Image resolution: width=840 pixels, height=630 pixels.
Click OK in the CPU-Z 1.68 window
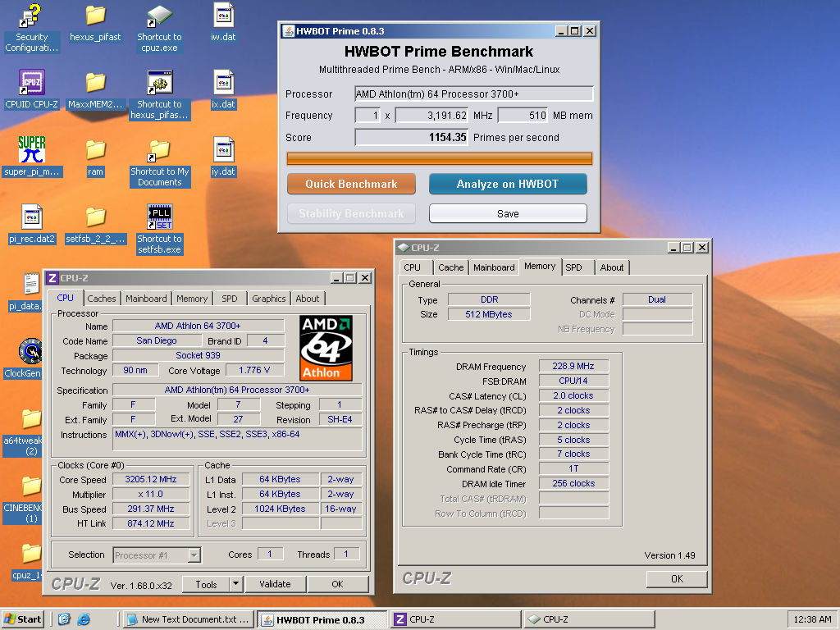coord(337,584)
